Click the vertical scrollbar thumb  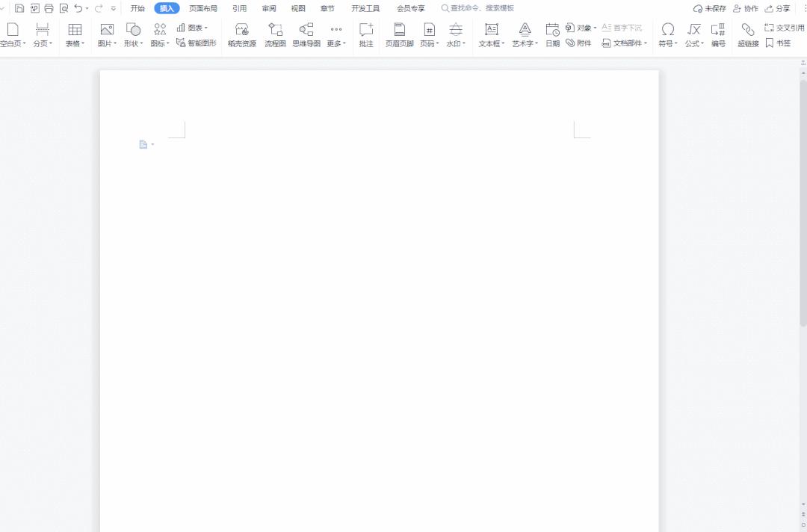(803, 202)
